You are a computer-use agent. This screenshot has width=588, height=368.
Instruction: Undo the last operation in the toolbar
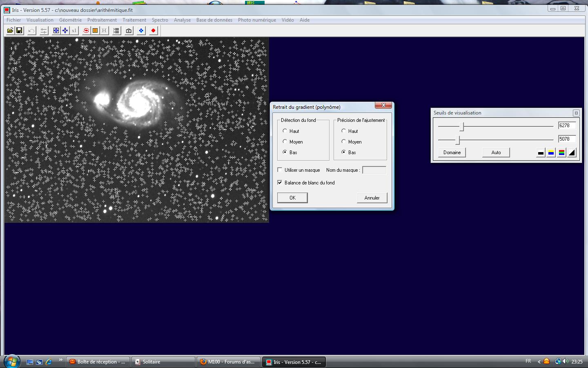point(31,31)
